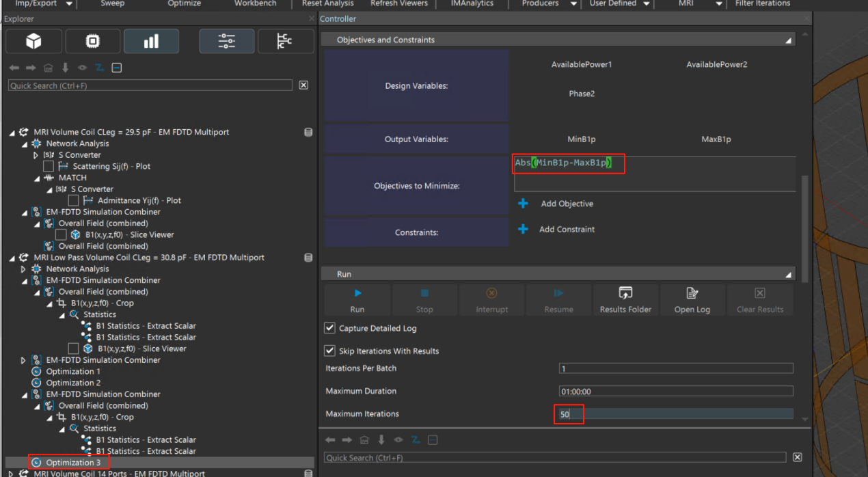Collapse the Objectives and Constraints section
Image resolution: width=868 pixels, height=477 pixels.
788,40
